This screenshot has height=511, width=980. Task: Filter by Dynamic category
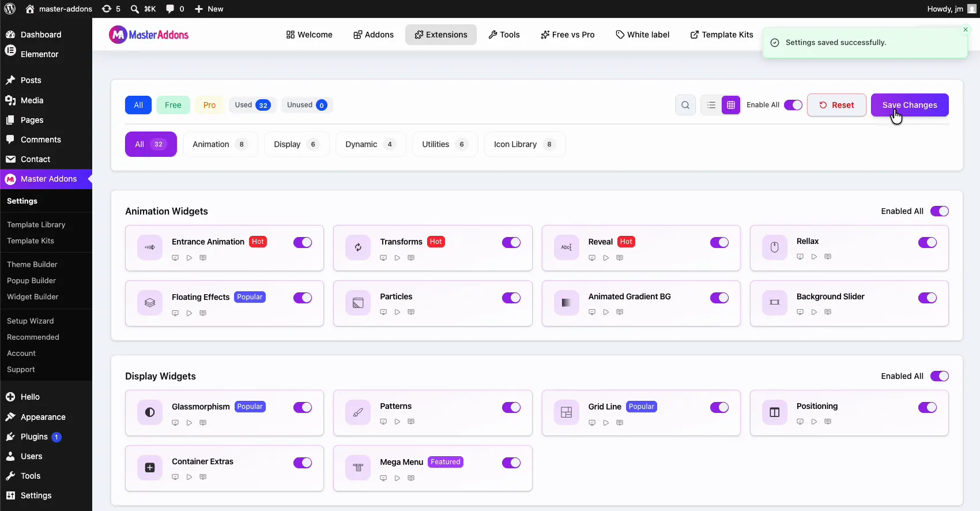pos(370,144)
